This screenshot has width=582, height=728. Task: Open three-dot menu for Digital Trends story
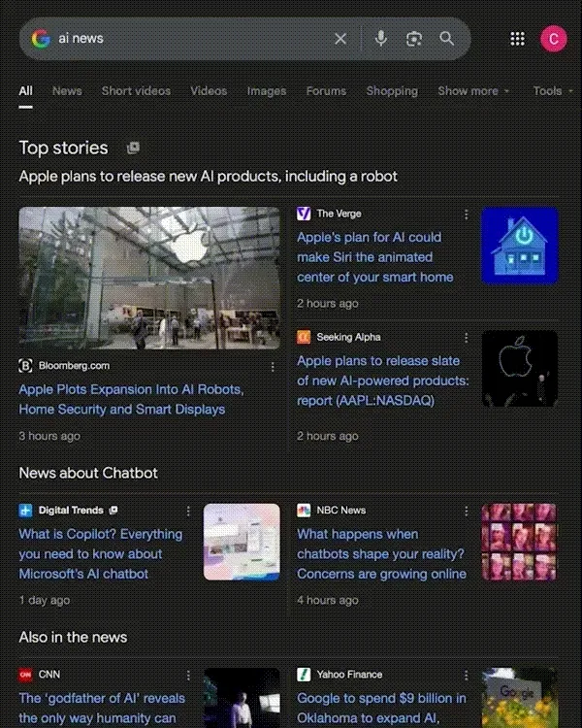pyautogui.click(x=188, y=511)
